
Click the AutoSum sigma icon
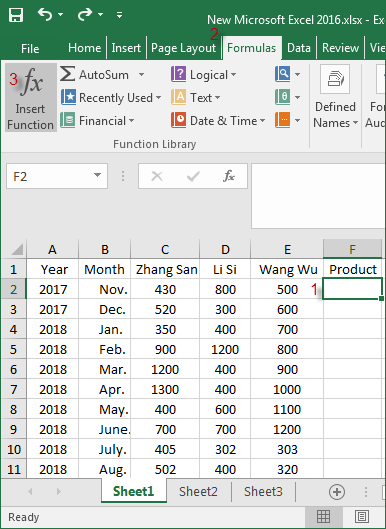click(67, 74)
